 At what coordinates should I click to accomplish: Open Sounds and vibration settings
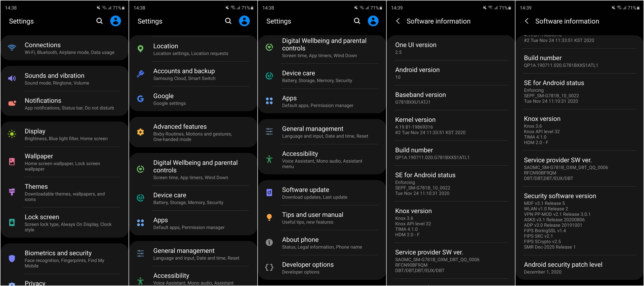click(x=64, y=79)
